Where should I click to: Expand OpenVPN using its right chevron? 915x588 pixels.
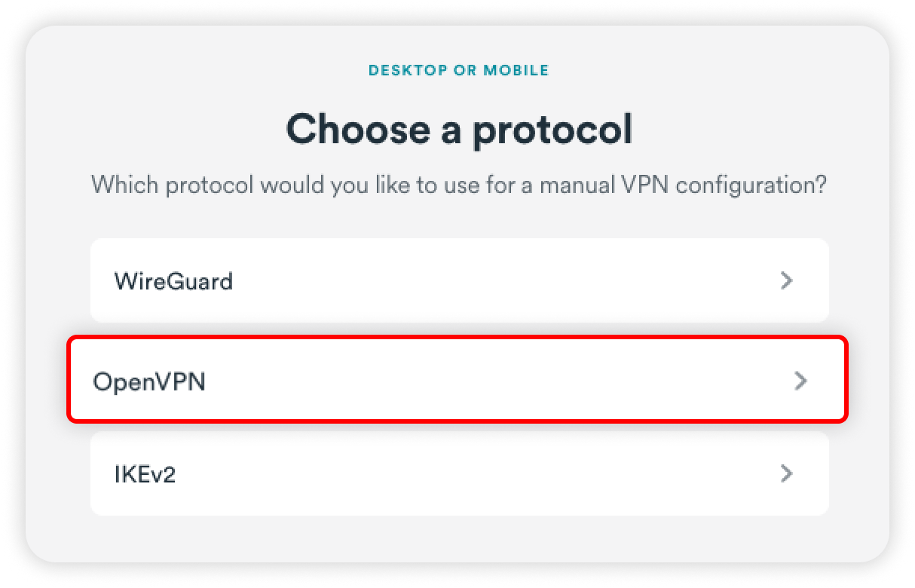(x=800, y=381)
